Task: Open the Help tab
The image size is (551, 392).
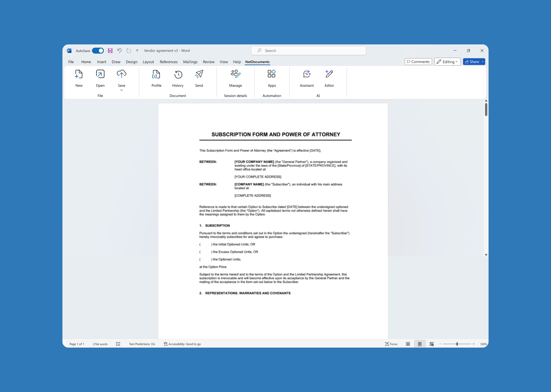Action: pyautogui.click(x=237, y=62)
